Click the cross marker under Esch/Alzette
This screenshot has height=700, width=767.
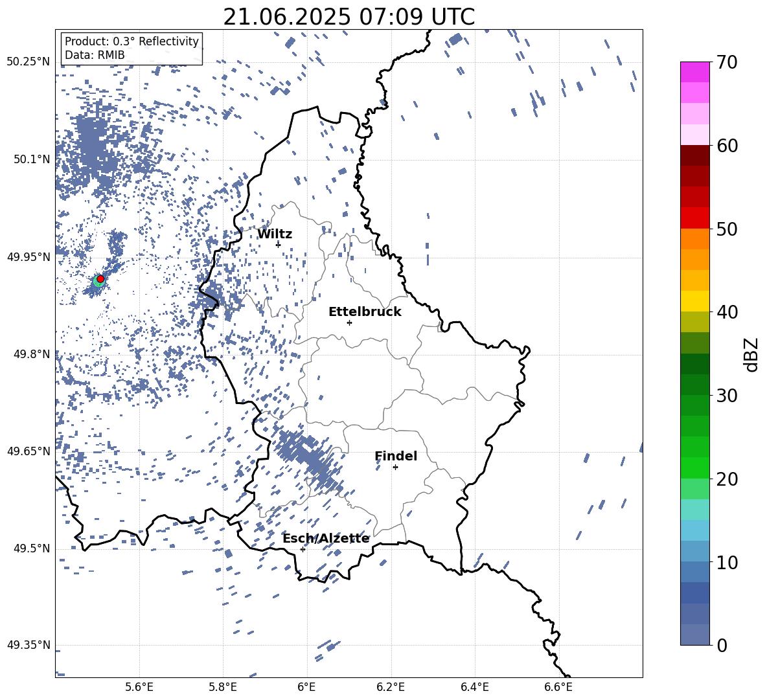point(303,549)
